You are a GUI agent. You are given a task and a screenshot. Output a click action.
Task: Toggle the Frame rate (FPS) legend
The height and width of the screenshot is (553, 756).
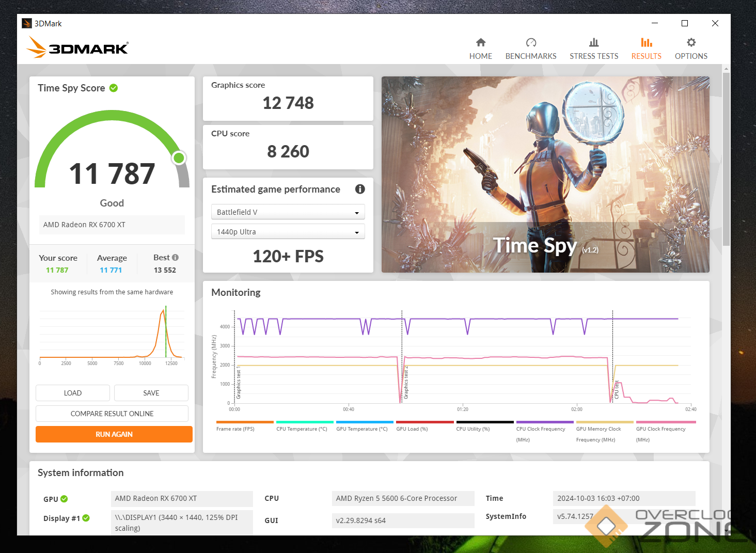tap(245, 426)
